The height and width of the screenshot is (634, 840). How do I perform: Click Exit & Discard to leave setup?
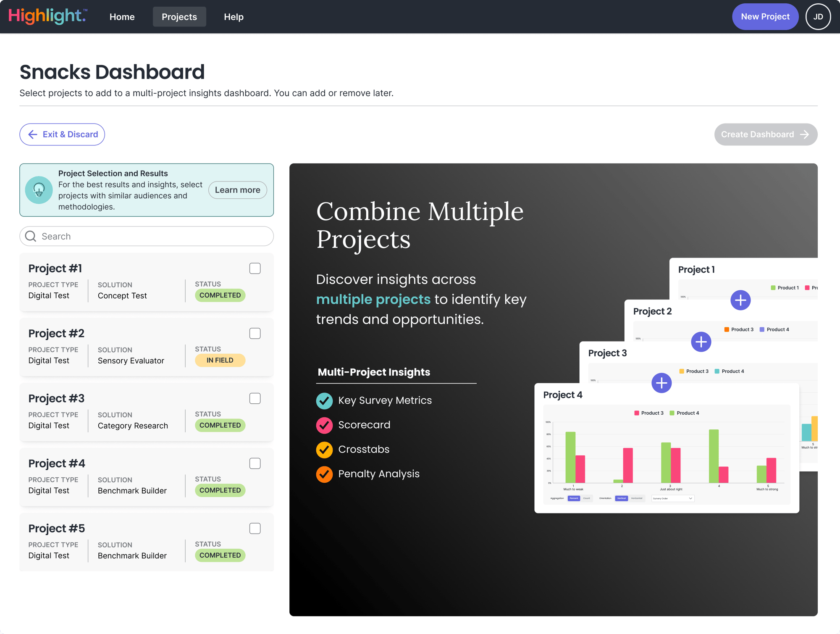pos(62,134)
